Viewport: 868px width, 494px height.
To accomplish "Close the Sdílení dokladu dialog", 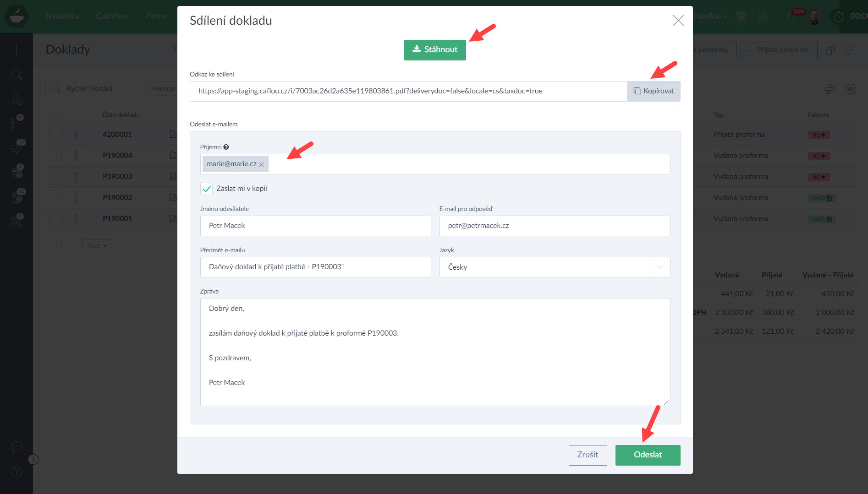I will point(678,21).
